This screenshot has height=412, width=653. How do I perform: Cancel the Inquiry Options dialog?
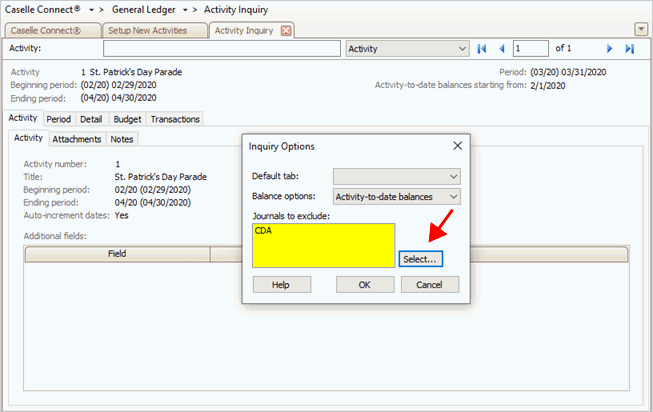coord(430,285)
